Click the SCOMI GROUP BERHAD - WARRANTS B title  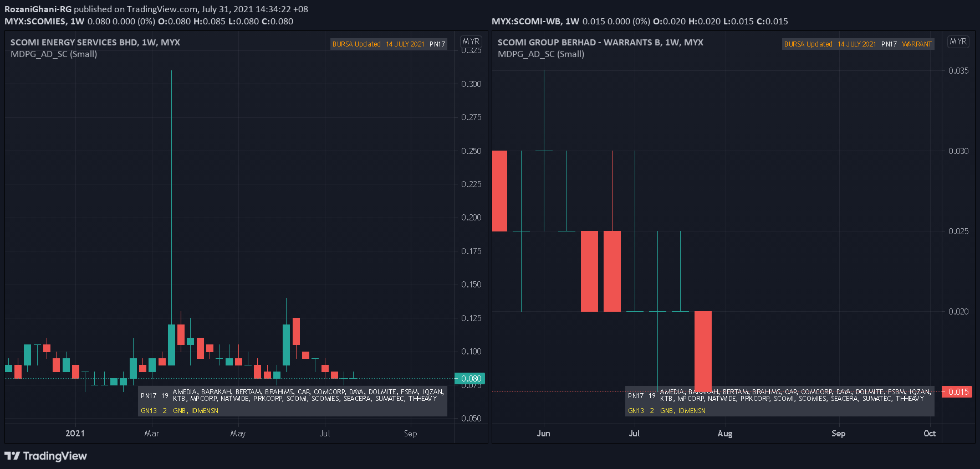pos(600,42)
